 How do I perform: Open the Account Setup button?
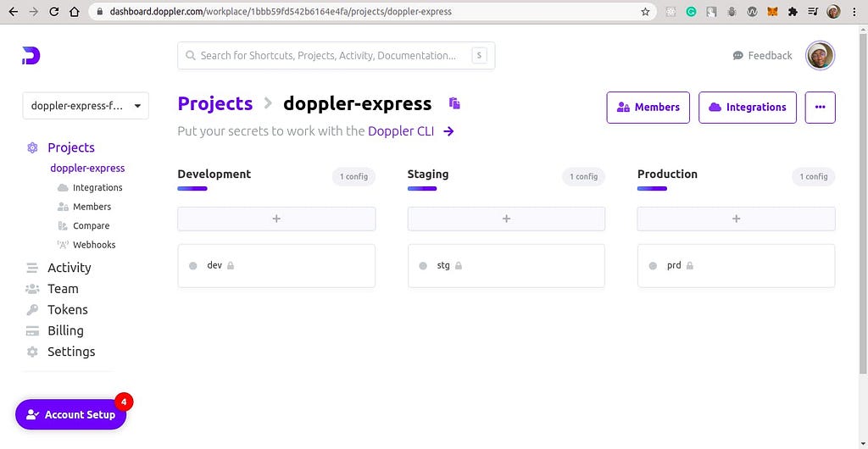click(71, 415)
